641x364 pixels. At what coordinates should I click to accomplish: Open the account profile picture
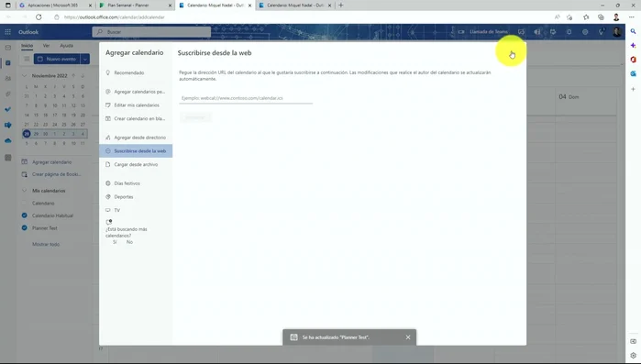point(617,32)
